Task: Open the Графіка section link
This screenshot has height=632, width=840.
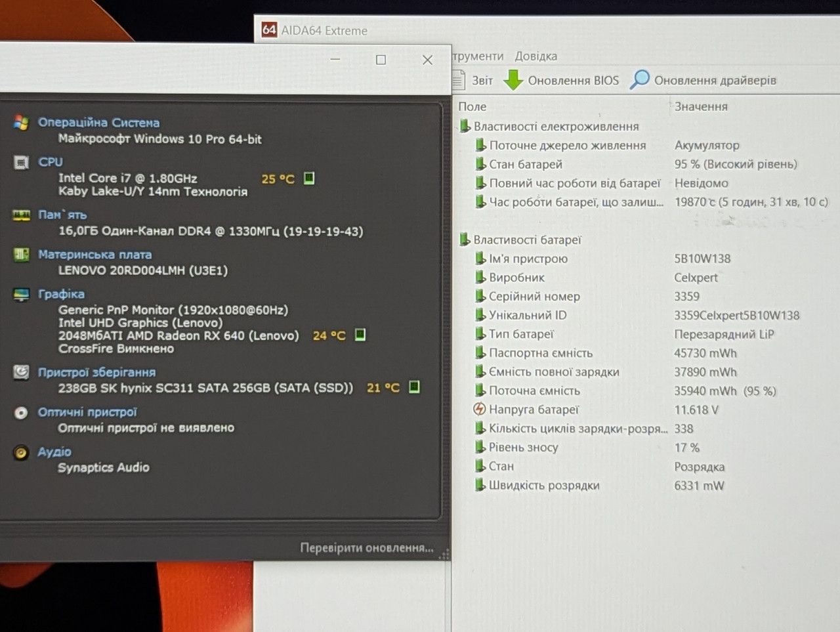Action: pyautogui.click(x=61, y=294)
